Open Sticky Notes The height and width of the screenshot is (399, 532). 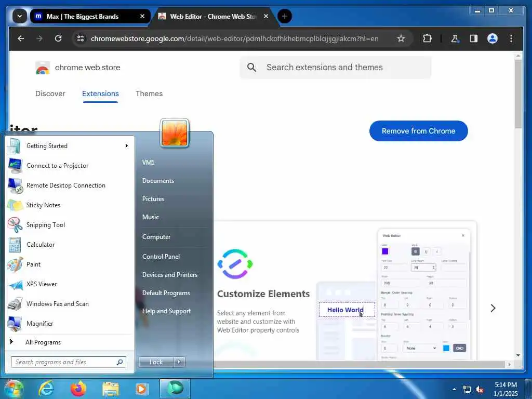(70, 205)
